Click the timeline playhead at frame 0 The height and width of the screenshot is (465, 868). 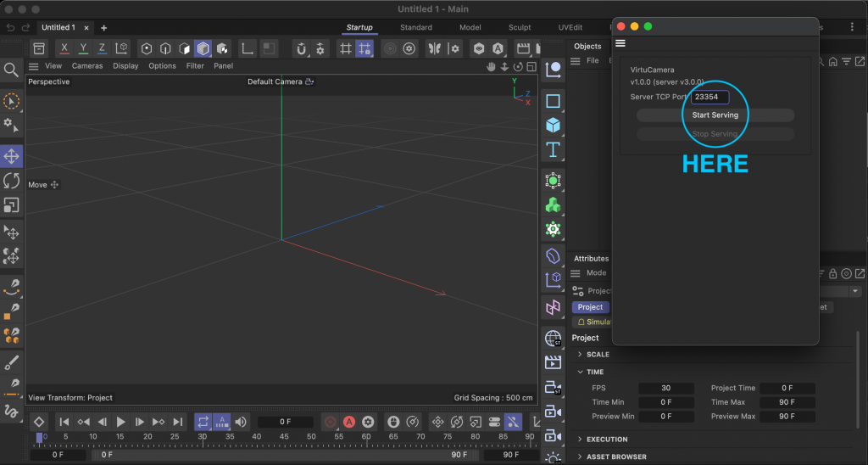pos(39,439)
